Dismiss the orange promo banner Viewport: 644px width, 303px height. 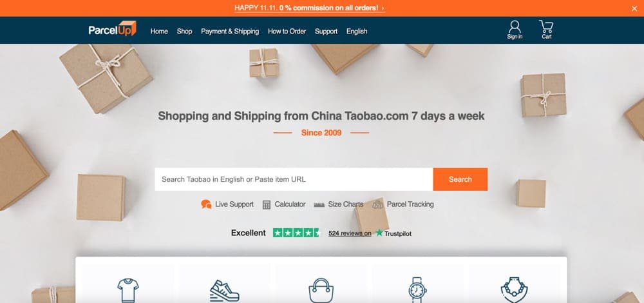(634, 8)
